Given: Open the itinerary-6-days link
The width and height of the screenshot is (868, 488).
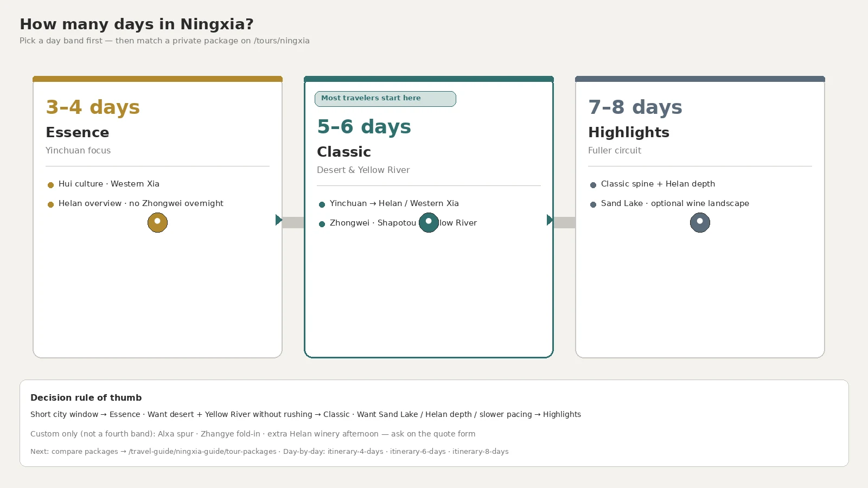Looking at the screenshot, I should tap(418, 451).
